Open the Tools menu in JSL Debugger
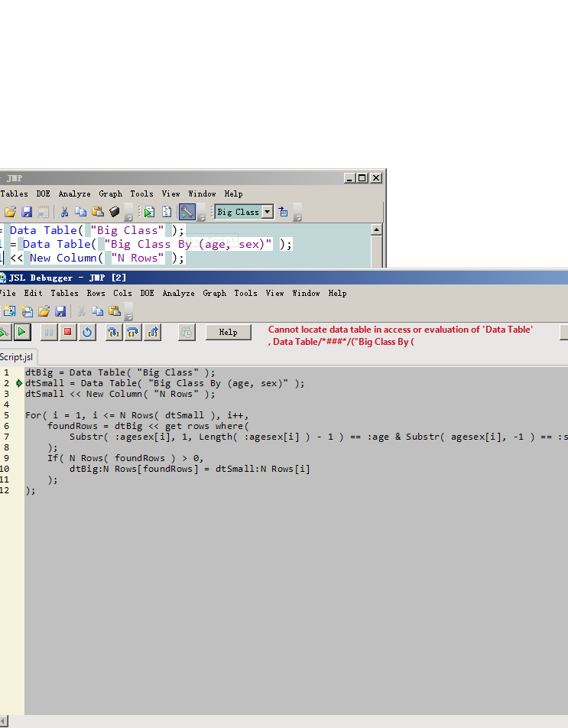The image size is (568, 728). coord(245,293)
